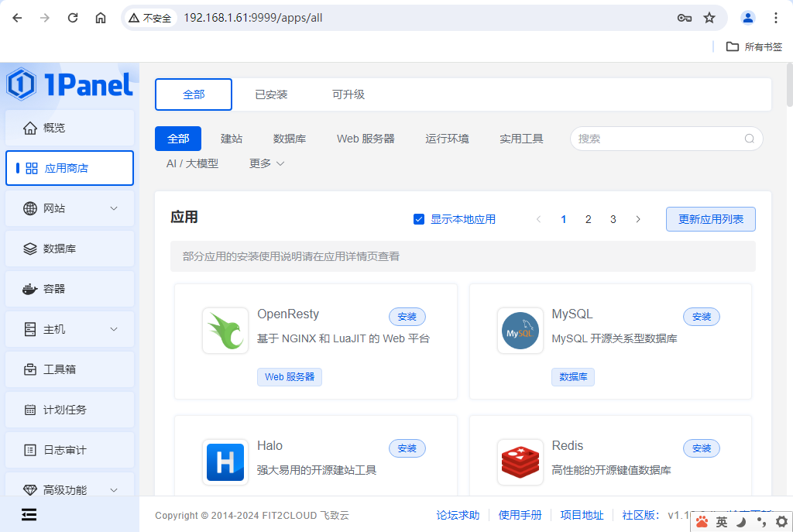This screenshot has width=793, height=532.
Task: Install MySQL via its 安装 button
Action: [x=701, y=316]
